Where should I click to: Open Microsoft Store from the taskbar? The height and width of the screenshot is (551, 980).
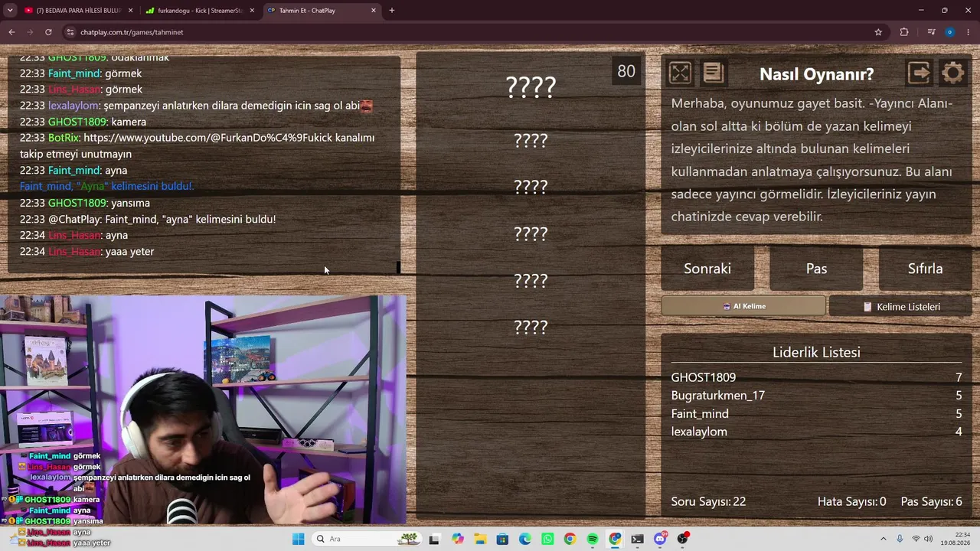(502, 539)
